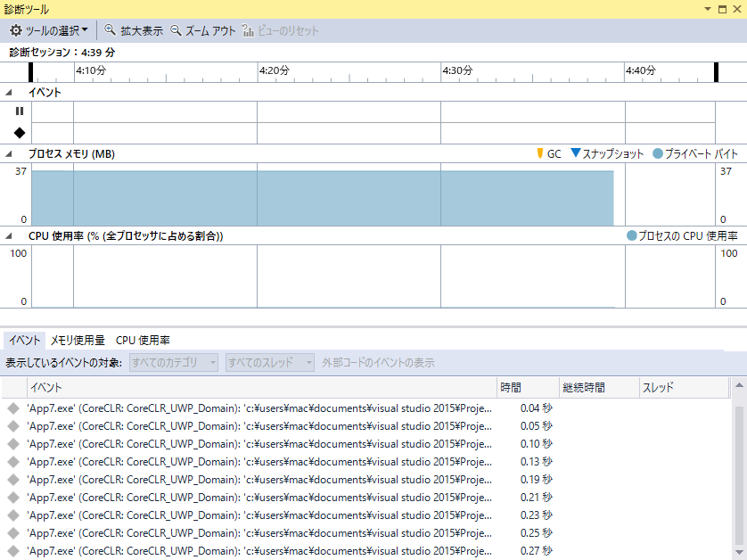The height and width of the screenshot is (560, 747).
Task: Click the left timeline selection handle
Action: pyautogui.click(x=30, y=72)
